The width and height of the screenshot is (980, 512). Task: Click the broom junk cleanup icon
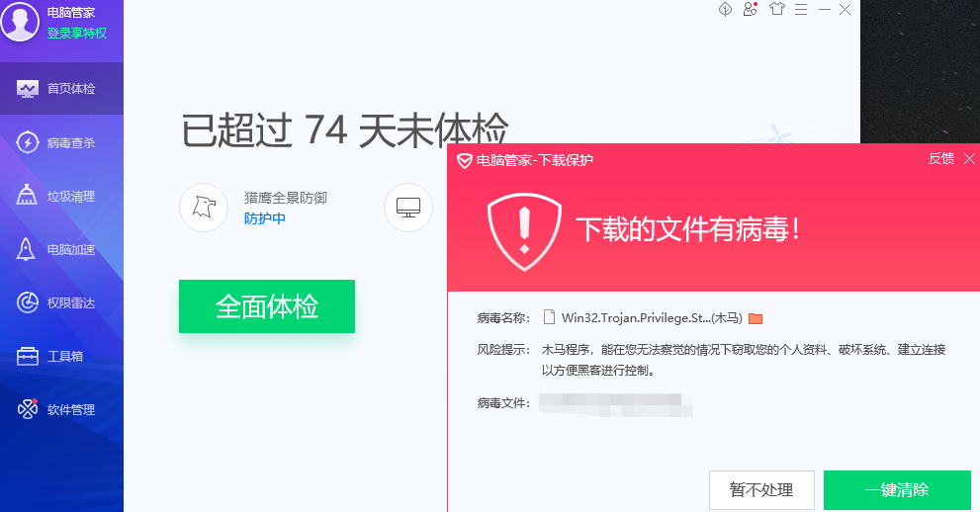27,195
